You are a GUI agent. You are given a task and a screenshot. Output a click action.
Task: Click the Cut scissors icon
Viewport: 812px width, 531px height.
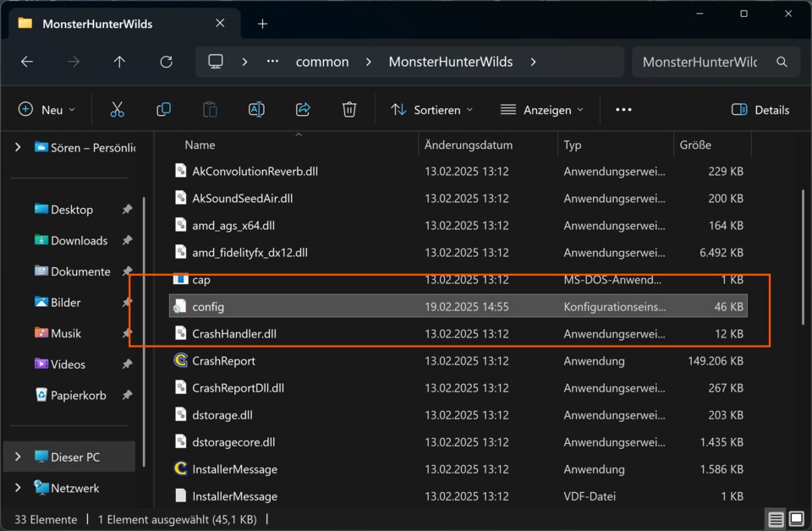pos(117,110)
